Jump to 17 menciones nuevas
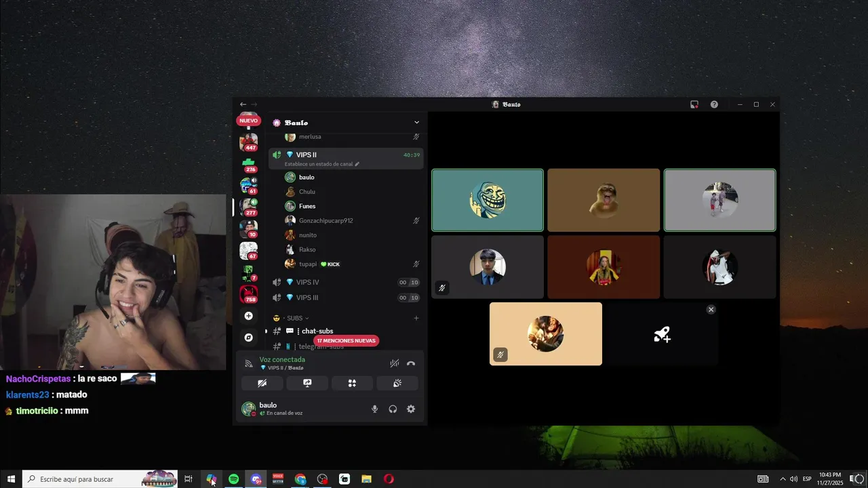The height and width of the screenshot is (488, 868). pos(347,341)
